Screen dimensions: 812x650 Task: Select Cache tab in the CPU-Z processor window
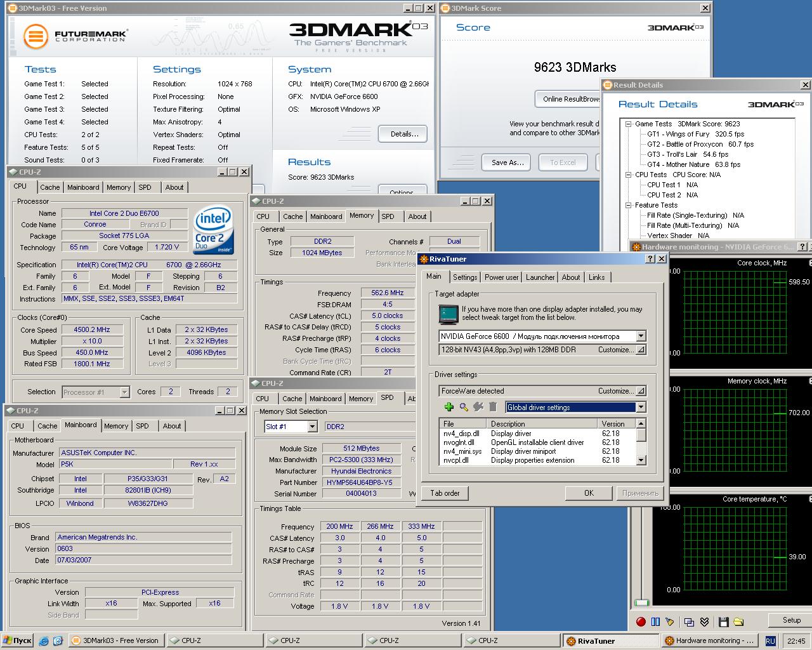50,187
